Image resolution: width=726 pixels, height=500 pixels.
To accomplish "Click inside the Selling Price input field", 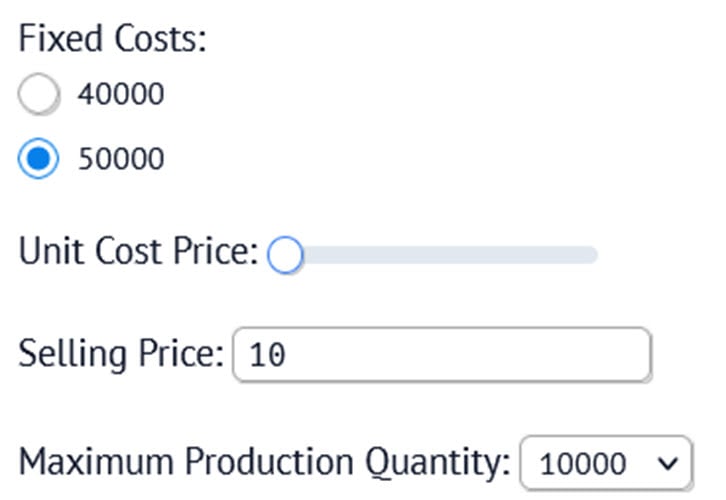I will (x=440, y=354).
